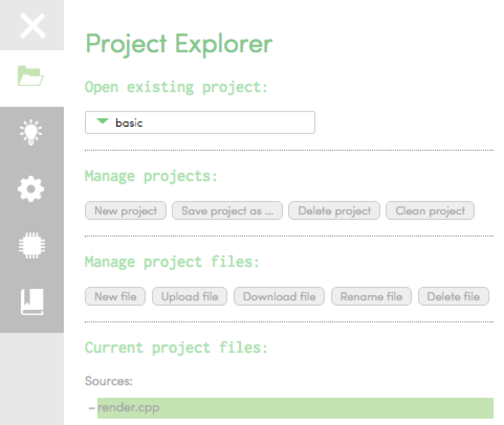The image size is (504, 425).
Task: Expand the existing project dropdown arrow
Action: coord(102,122)
